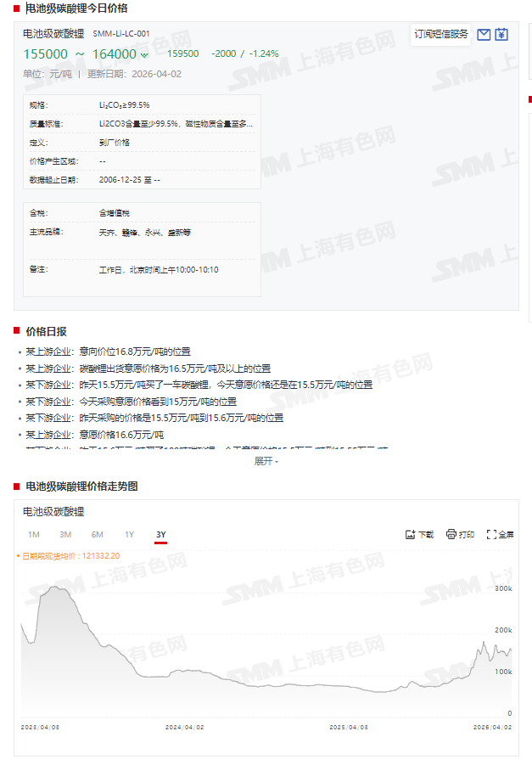Click the mainstream brands 天齐、赣锋 entry
Screen dimensions: 532x765
145,233
